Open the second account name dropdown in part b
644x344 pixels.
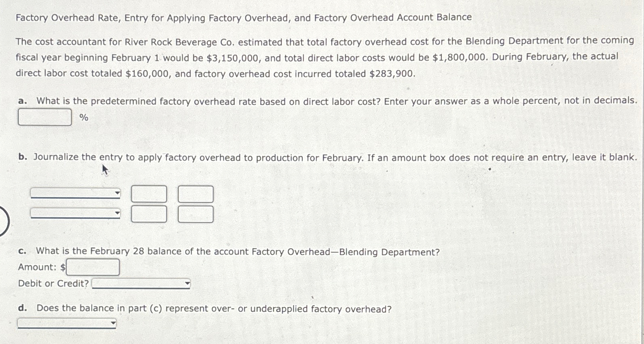click(x=75, y=213)
